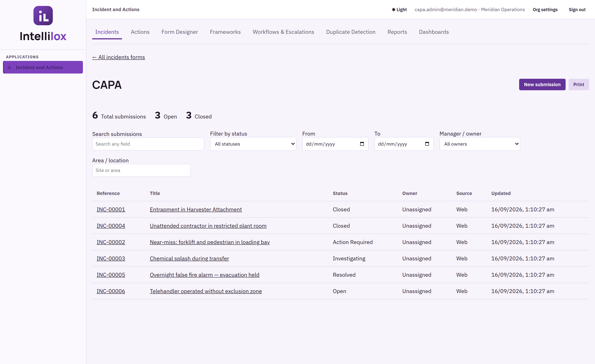This screenshot has height=364, width=595.
Task: Switch to the Incidents tab
Action: click(107, 32)
